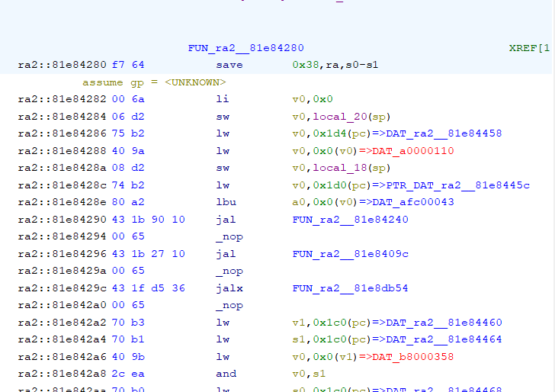555x392 pixels.
Task: Follow reference DAT_ra2__81e84458
Action: pos(444,133)
